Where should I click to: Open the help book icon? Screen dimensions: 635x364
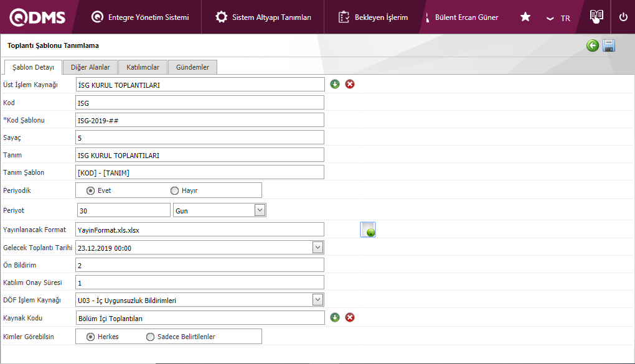click(x=596, y=17)
